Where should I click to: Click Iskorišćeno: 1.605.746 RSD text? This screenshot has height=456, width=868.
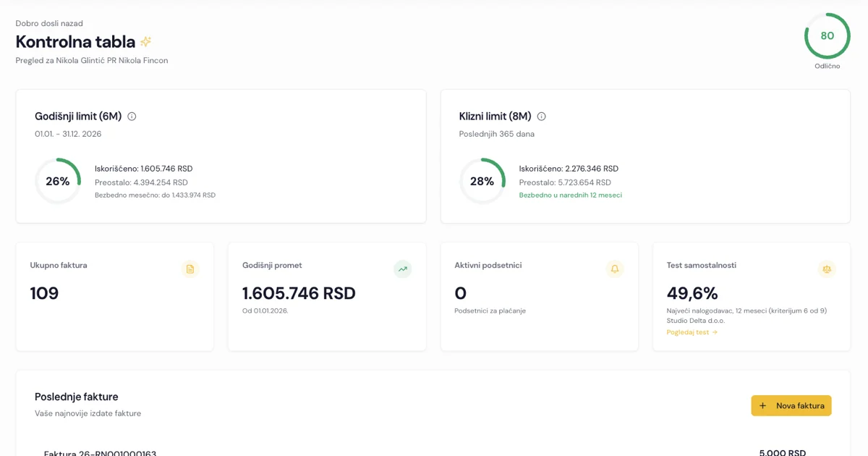point(144,169)
